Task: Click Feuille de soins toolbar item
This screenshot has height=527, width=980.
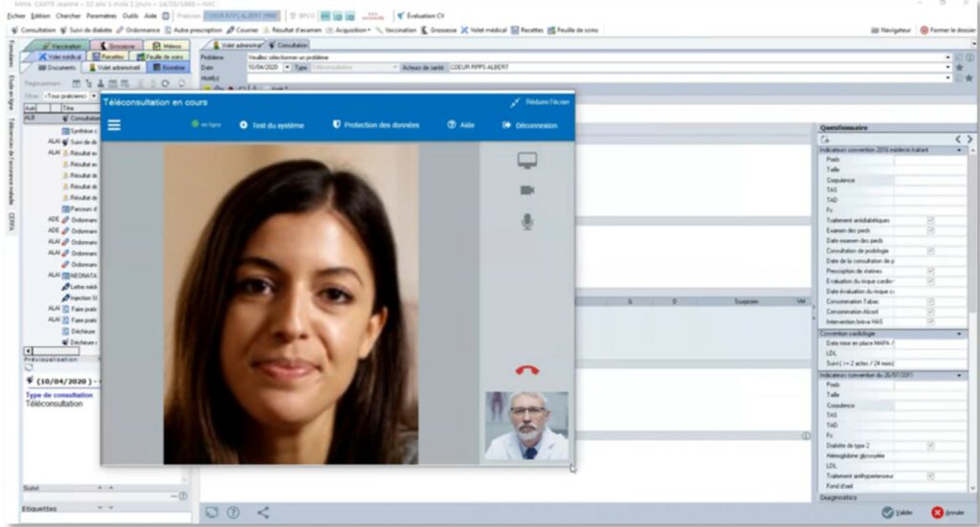Action: (573, 30)
